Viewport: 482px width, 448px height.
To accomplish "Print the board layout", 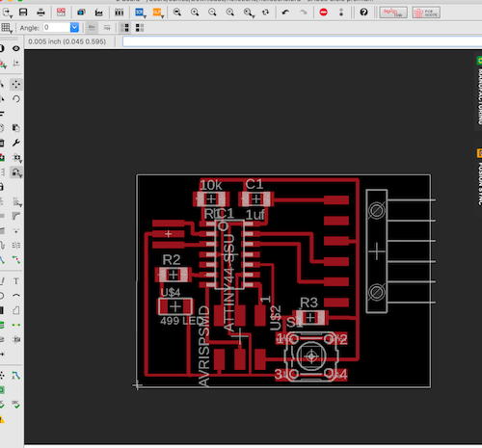I will 40,13.
